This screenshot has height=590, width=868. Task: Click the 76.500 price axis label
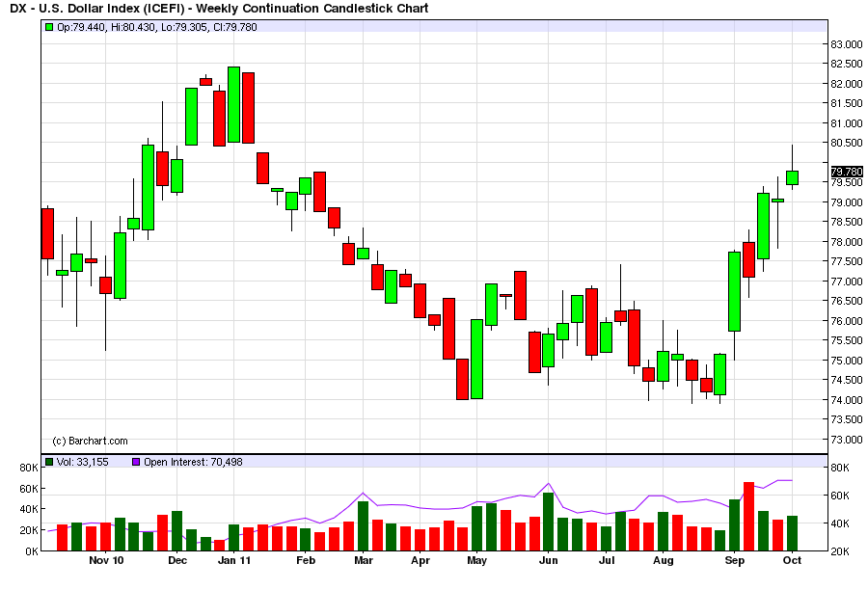pos(847,301)
